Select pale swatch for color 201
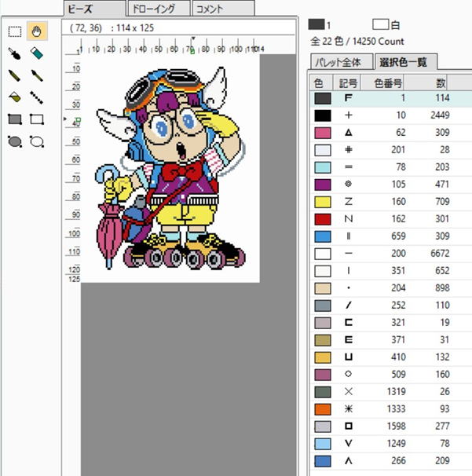The image size is (472, 476). pyautogui.click(x=323, y=150)
